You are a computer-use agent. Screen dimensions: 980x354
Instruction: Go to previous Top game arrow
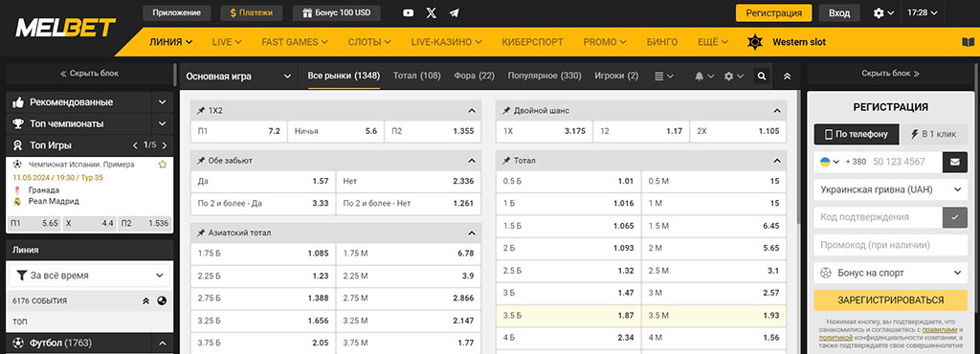(x=135, y=145)
